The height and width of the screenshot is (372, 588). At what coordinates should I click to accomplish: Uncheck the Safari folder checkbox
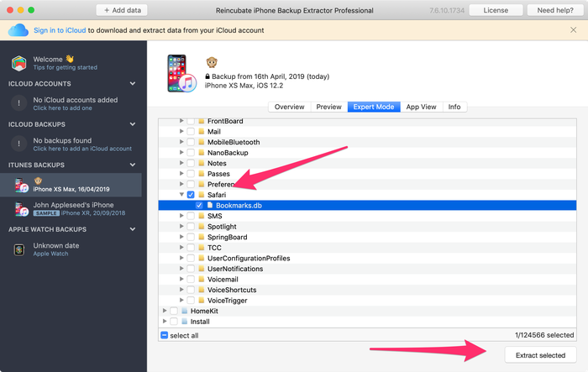[191, 195]
